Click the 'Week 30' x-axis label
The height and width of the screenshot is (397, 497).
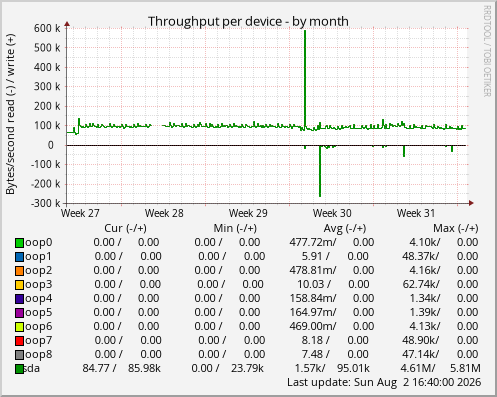point(332,213)
